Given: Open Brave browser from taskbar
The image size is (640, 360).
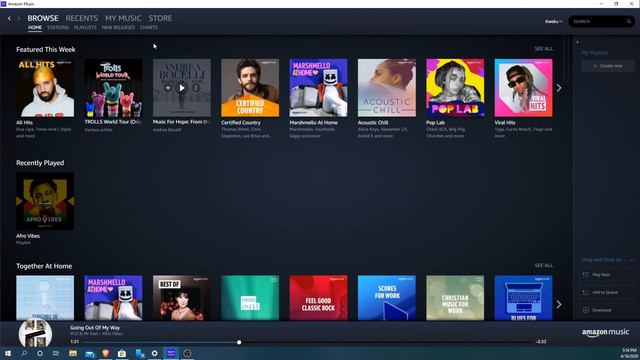Looking at the screenshot, I should pyautogui.click(x=105, y=353).
